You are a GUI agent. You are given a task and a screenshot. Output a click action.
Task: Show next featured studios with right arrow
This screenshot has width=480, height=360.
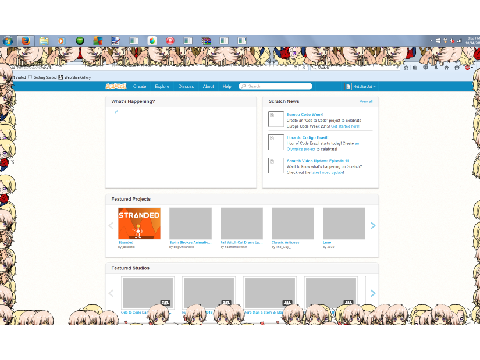point(373,293)
